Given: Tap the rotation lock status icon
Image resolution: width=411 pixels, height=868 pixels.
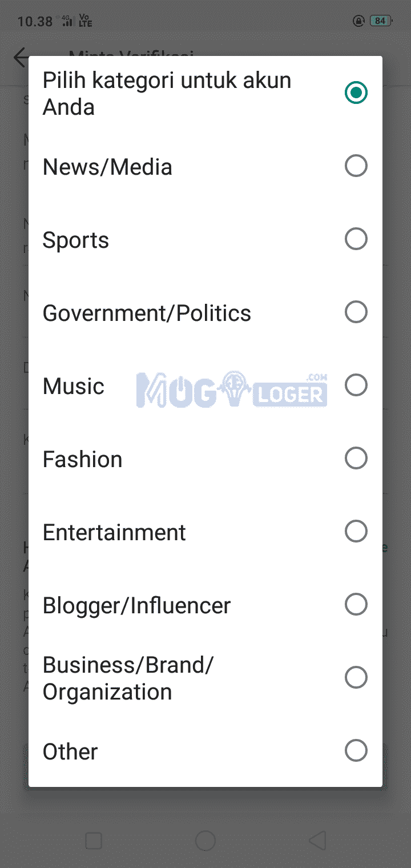Looking at the screenshot, I should coord(358,21).
